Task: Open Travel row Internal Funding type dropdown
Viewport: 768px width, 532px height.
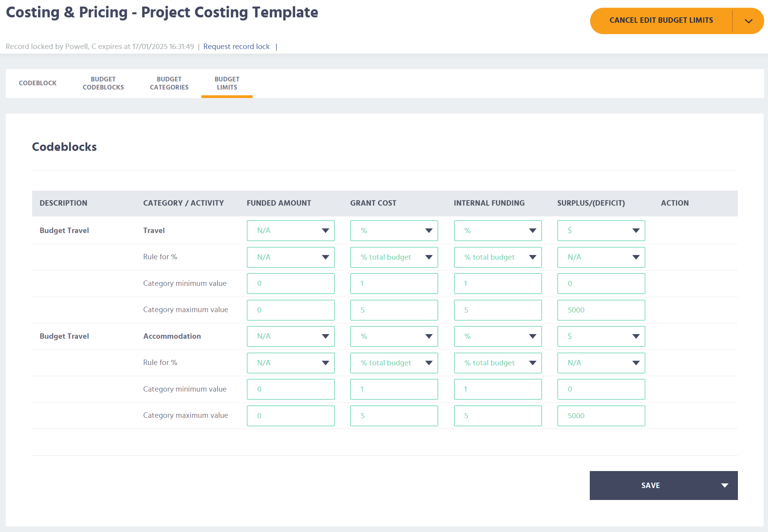Action: [x=498, y=231]
